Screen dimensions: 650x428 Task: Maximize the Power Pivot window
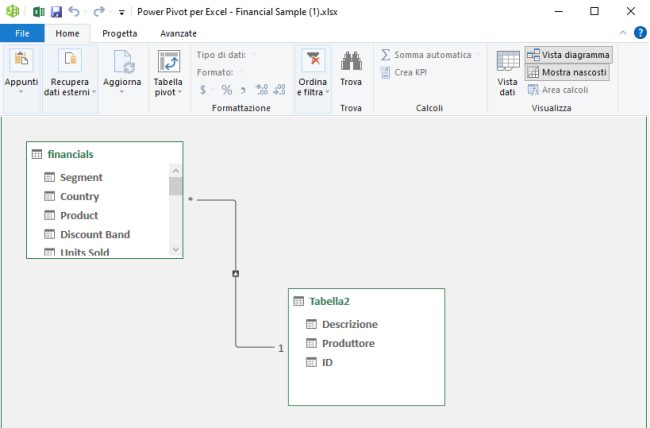[594, 11]
